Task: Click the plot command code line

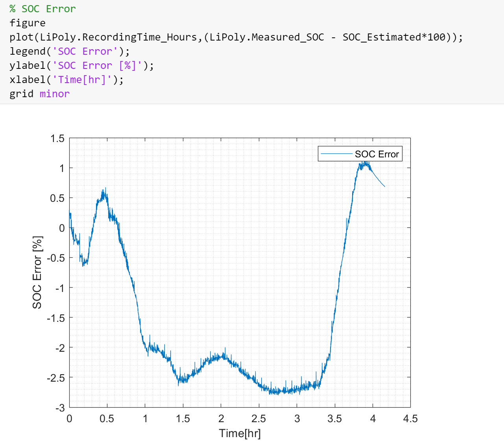Action: 236,37
